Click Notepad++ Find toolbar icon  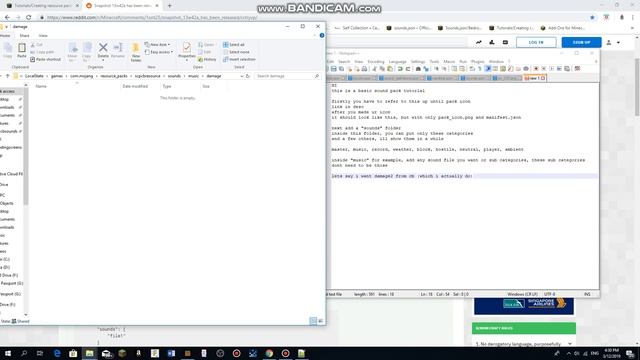tap(418, 69)
